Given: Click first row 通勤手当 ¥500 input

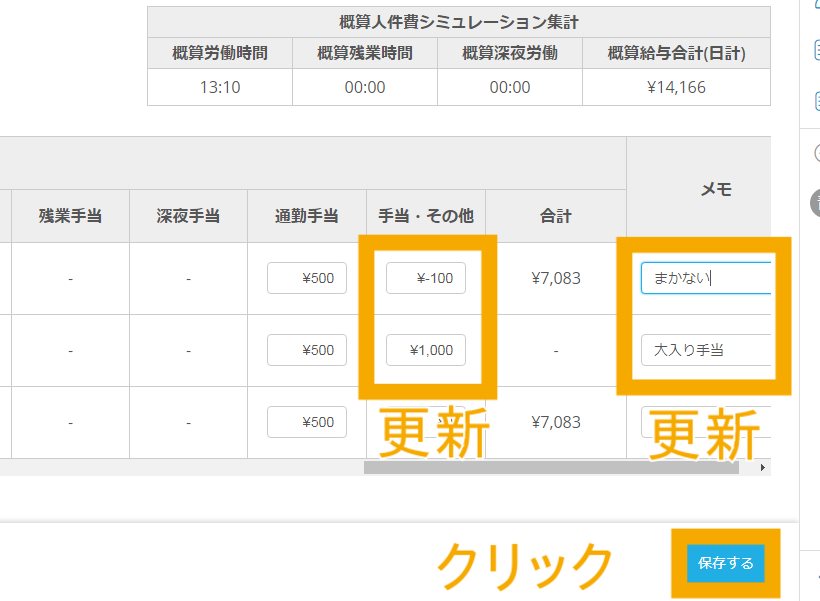Looking at the screenshot, I should [x=307, y=279].
